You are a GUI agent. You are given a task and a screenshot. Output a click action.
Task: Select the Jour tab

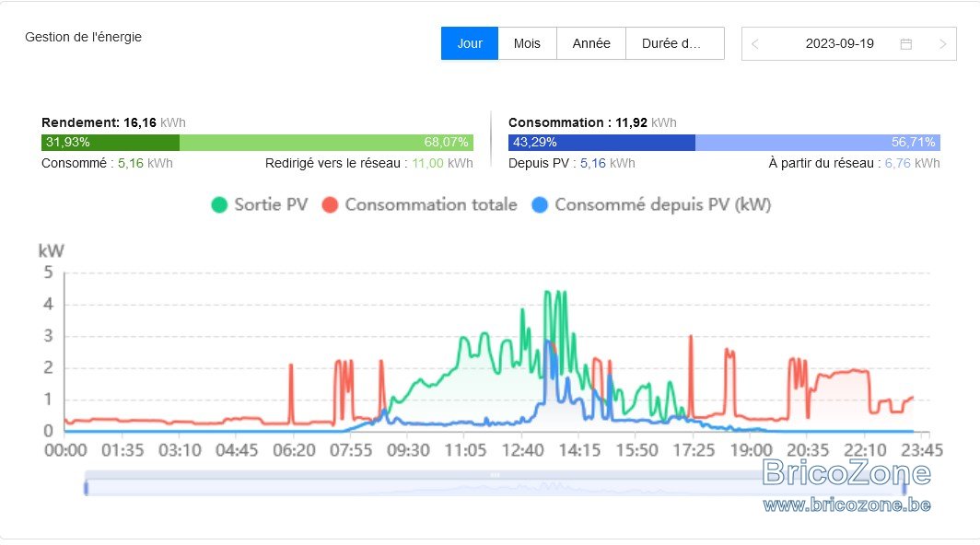(x=470, y=43)
